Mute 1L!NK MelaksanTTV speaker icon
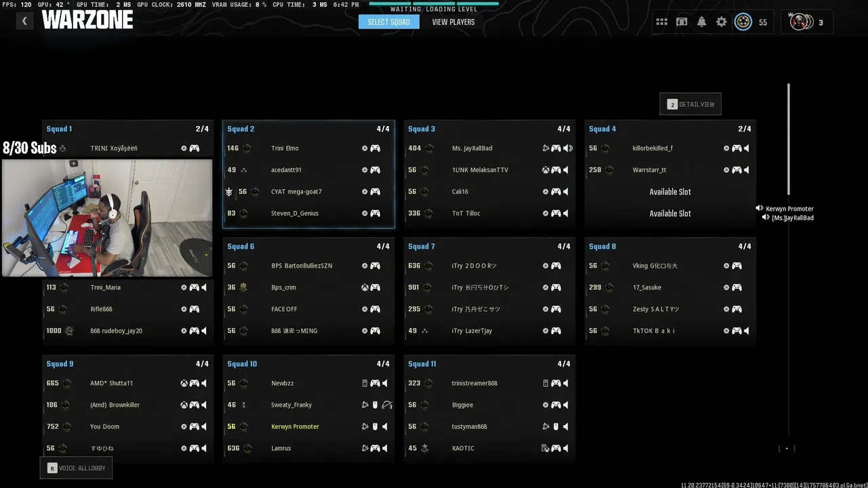 566,170
